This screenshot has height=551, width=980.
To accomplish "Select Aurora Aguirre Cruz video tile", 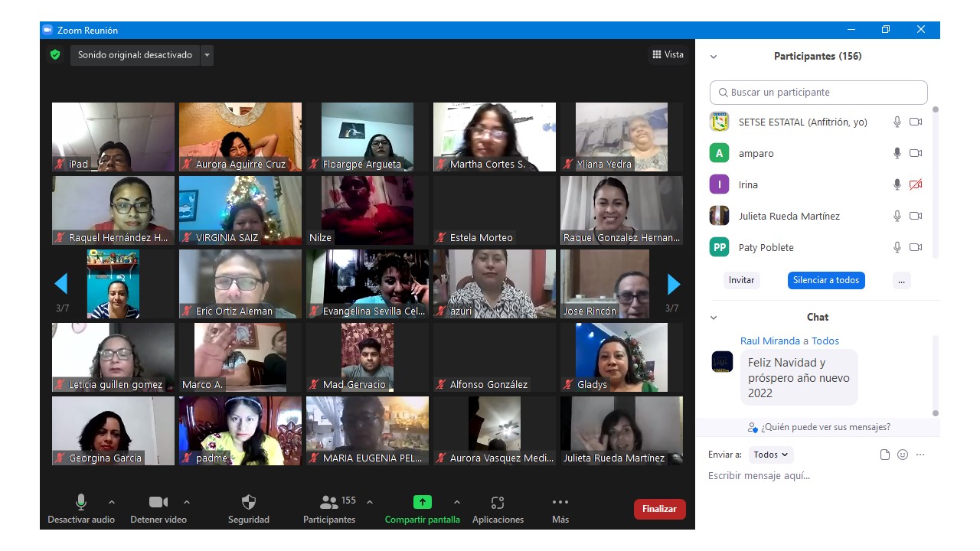I will pyautogui.click(x=240, y=137).
